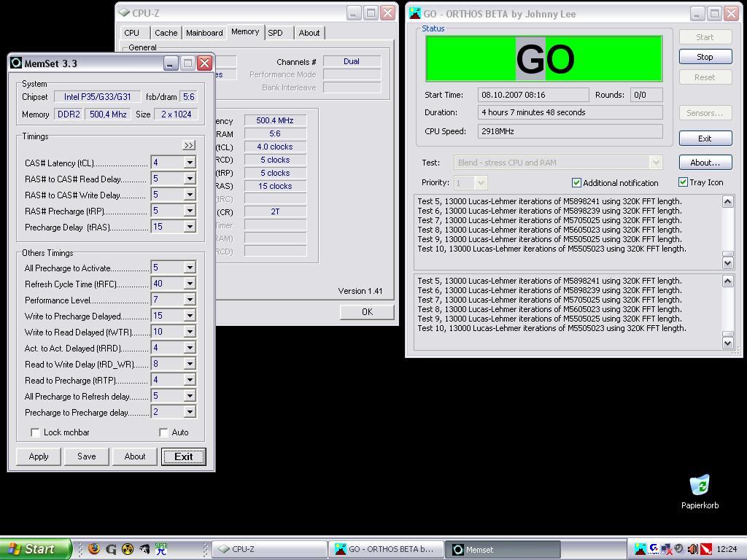Click the Duration field in Orthos
747x560 pixels.
pos(570,112)
